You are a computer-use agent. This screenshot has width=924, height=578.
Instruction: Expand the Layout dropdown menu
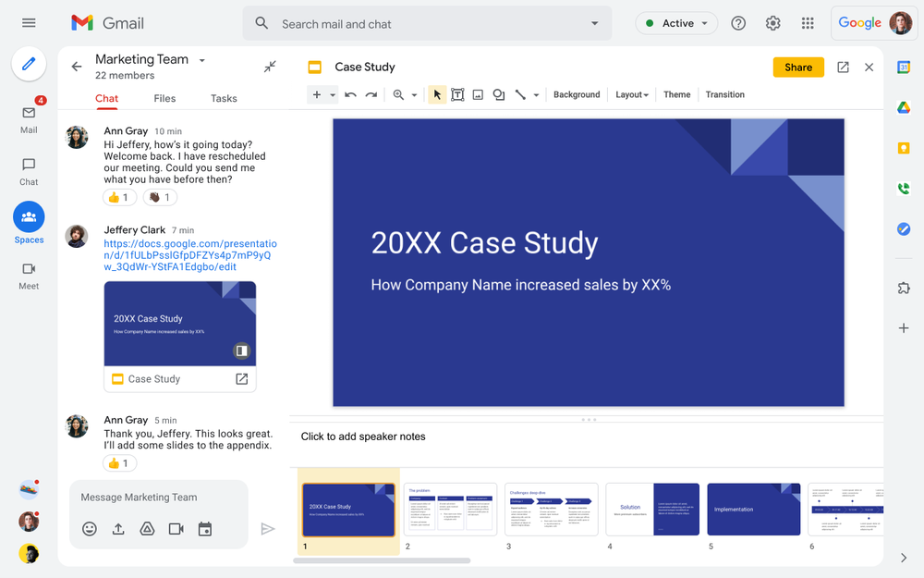pos(632,94)
